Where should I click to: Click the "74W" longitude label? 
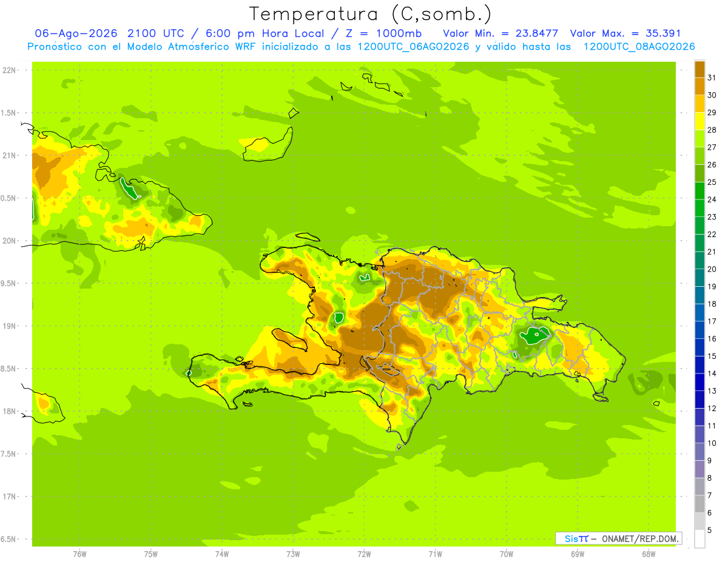point(222,554)
